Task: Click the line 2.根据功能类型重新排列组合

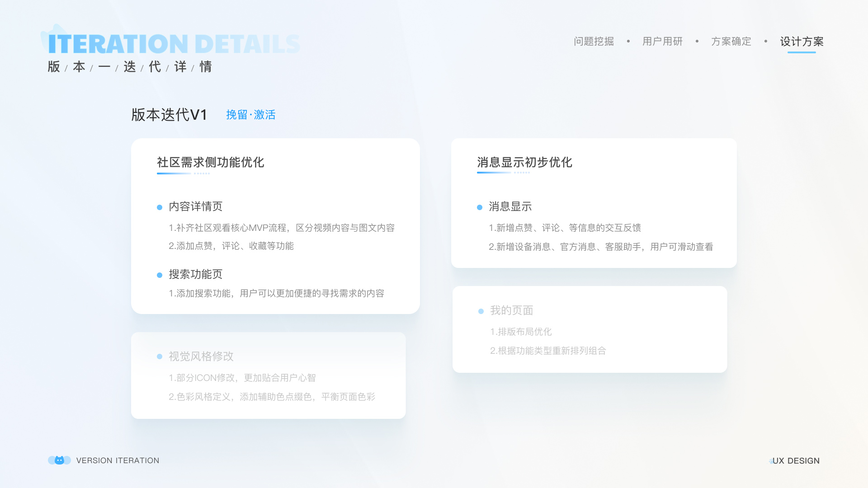Action: pyautogui.click(x=548, y=351)
